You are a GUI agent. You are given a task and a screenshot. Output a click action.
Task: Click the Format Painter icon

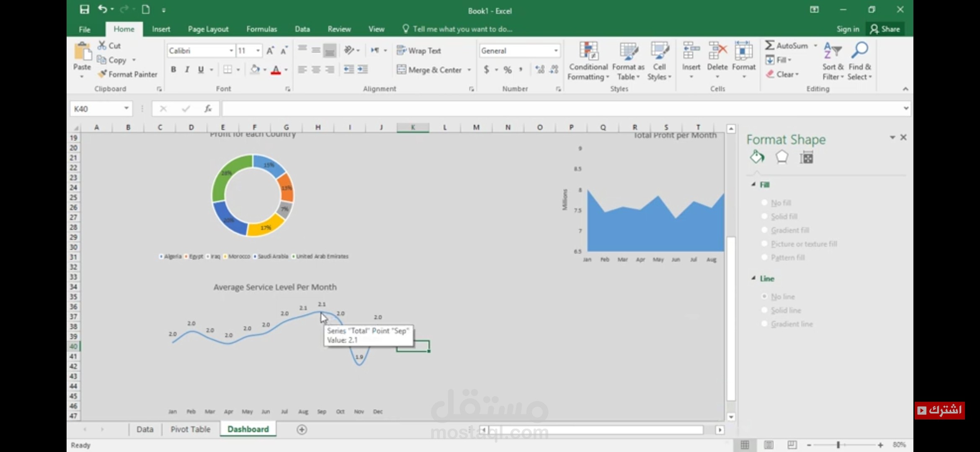pos(102,74)
